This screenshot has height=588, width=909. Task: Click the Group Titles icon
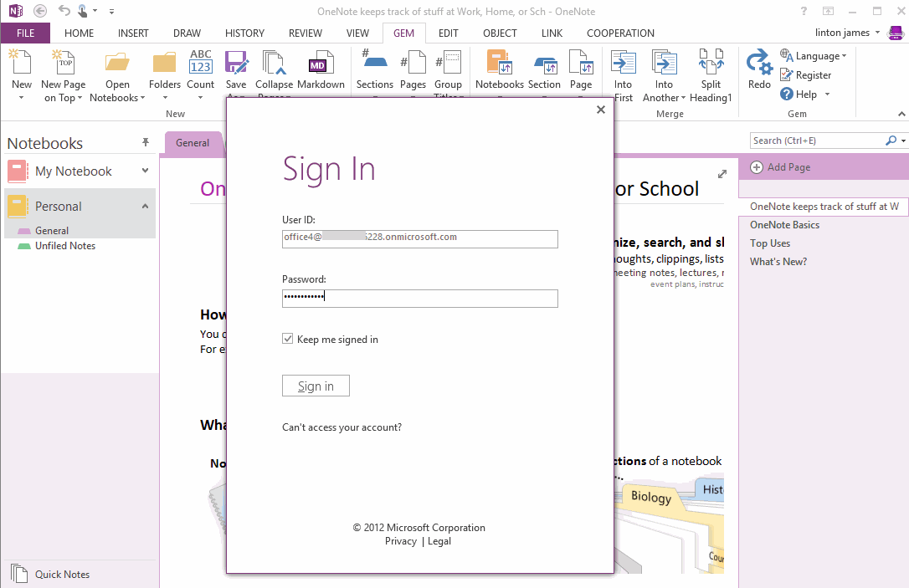point(448,62)
